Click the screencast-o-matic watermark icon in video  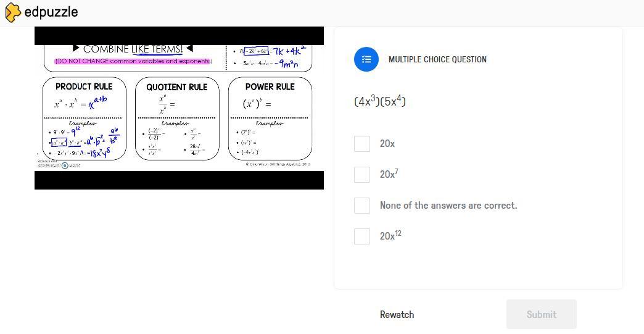65,165
